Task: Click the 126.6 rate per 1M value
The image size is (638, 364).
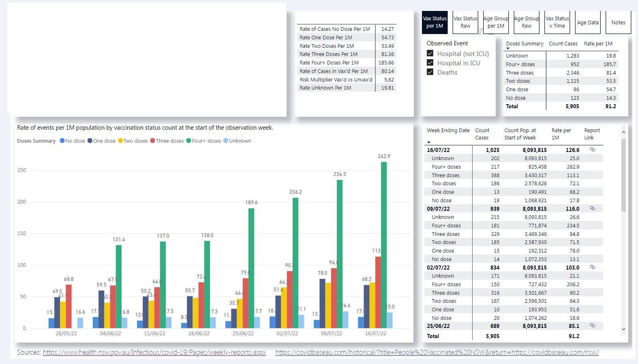Action: click(x=572, y=150)
